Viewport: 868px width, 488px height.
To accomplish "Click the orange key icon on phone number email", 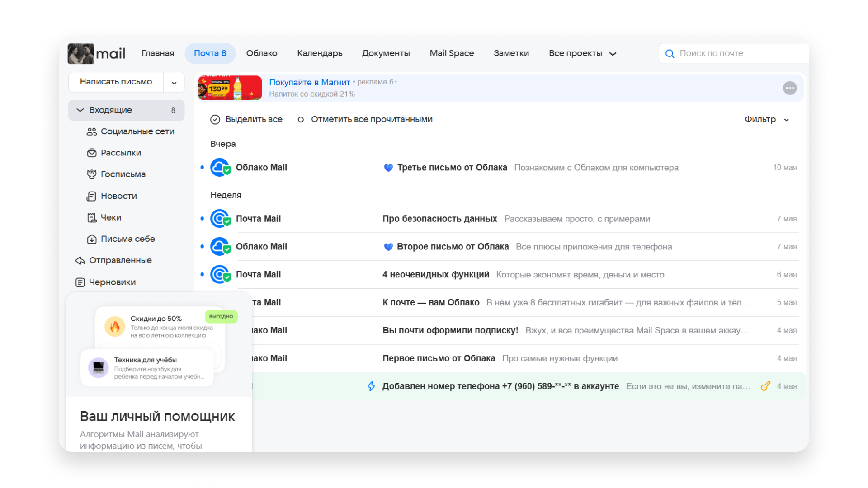I will (x=765, y=386).
